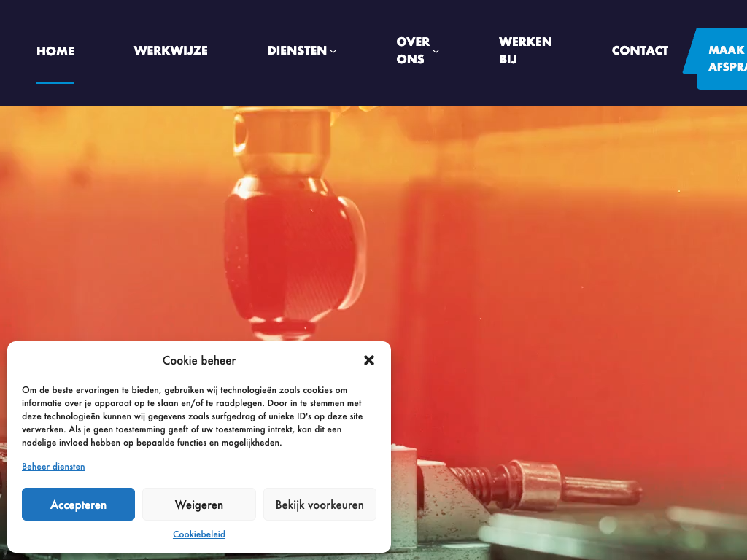
Task: Click the blue MAAK AFSPRAAK button
Action: (x=718, y=58)
